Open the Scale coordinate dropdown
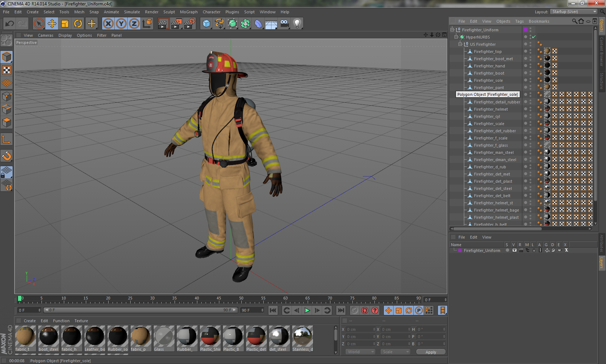This screenshot has width=606, height=364. pos(395,352)
